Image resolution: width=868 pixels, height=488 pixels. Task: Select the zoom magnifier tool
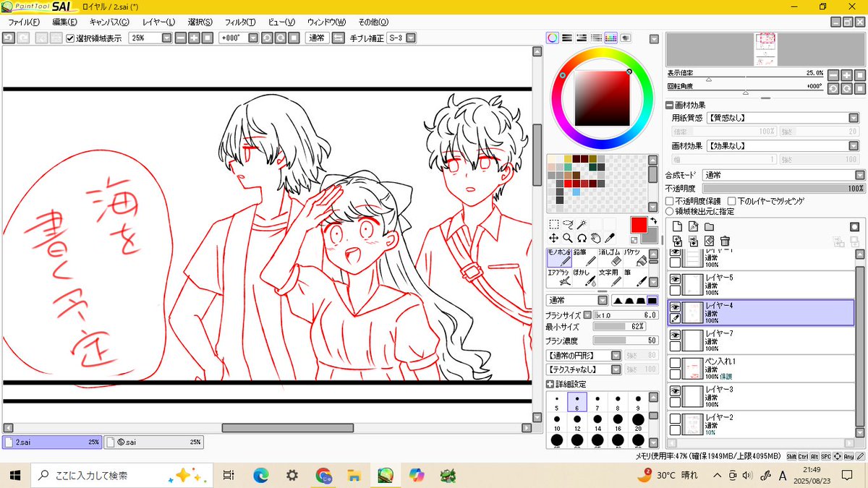coord(568,238)
